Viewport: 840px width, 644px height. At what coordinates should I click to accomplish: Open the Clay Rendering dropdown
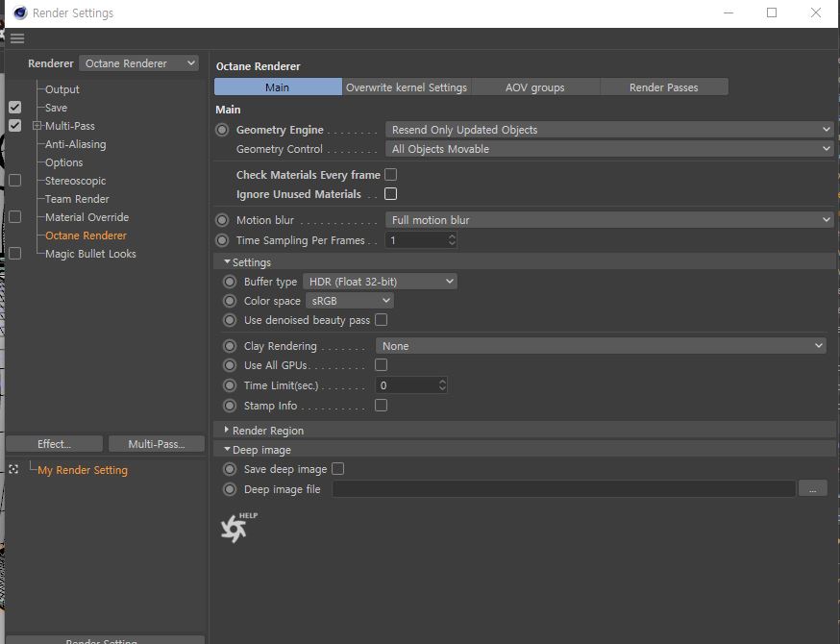(x=601, y=346)
